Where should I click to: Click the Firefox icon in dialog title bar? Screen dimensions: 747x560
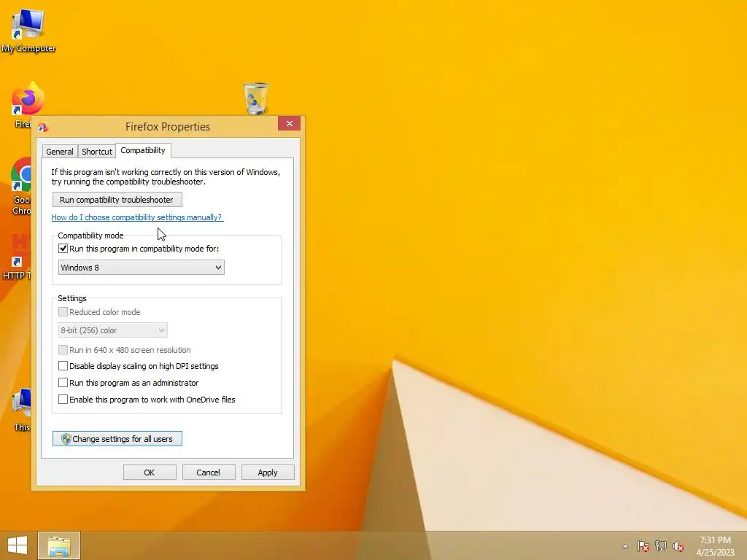tap(43, 127)
